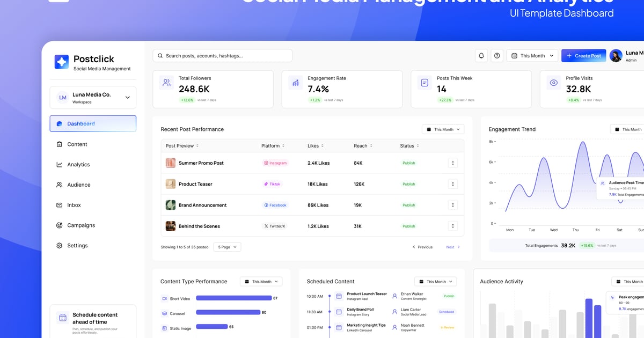The width and height of the screenshot is (644, 338).
Task: Expand the Luna Media Co. workspace switcher
Action: click(x=93, y=98)
